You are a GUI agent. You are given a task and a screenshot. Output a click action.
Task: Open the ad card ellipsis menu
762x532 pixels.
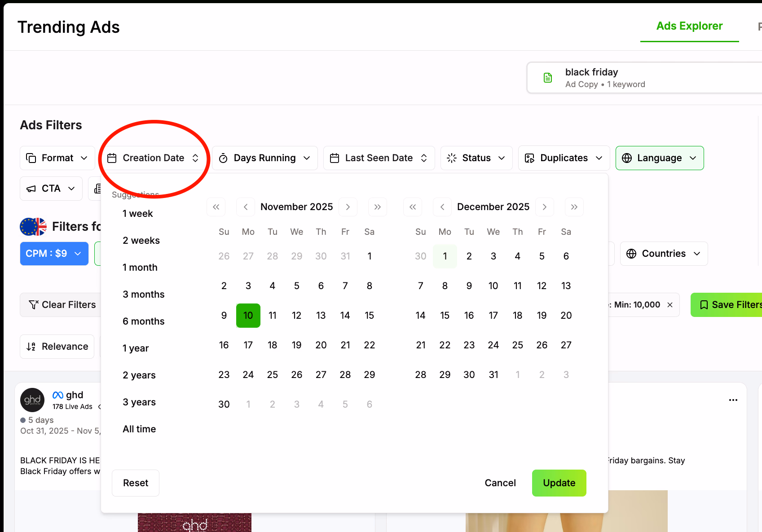coord(733,400)
